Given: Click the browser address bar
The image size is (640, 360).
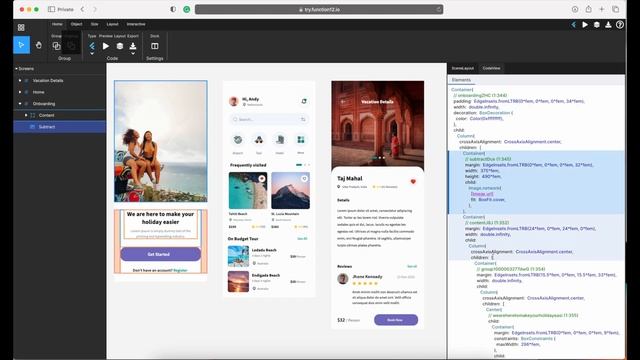Looking at the screenshot, I should click(x=319, y=9).
